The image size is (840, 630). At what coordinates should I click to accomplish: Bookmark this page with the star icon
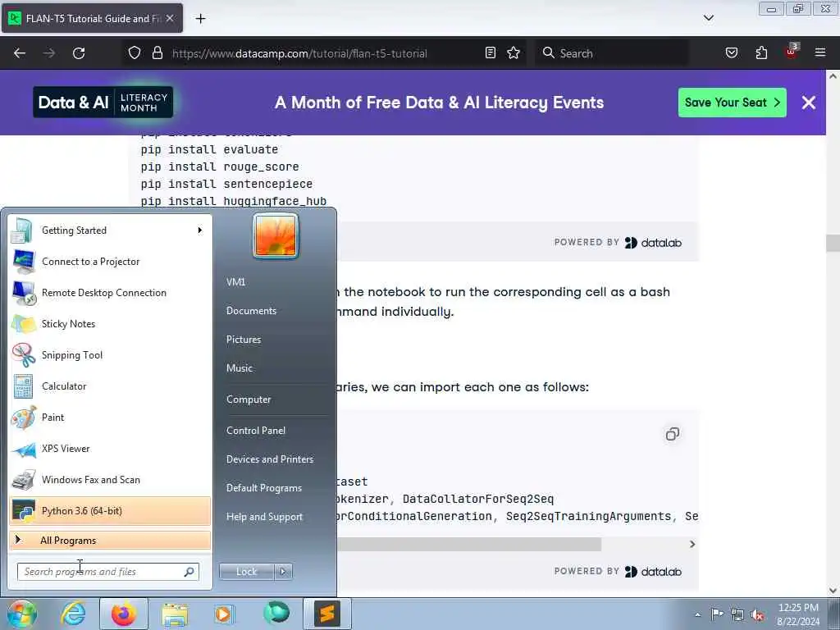[514, 52]
